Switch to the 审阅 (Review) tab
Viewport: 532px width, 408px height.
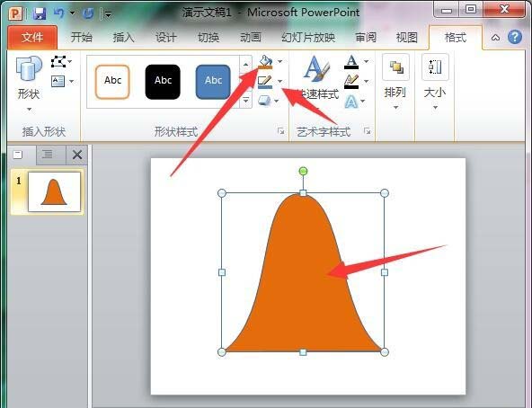(x=366, y=37)
